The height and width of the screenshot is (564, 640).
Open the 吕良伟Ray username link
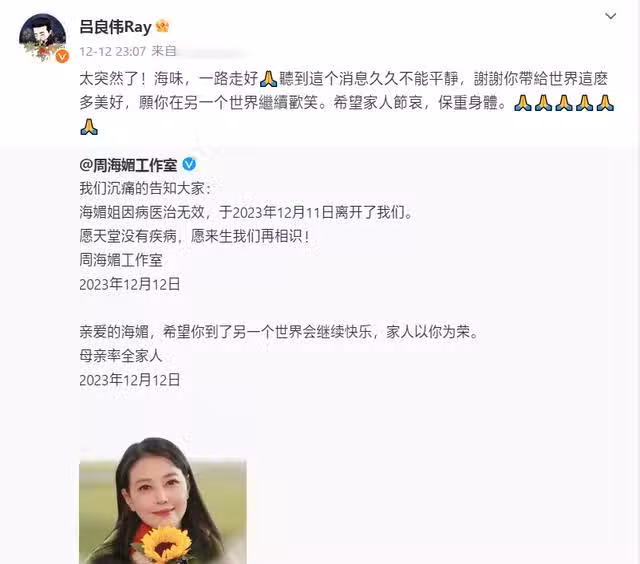(116, 27)
